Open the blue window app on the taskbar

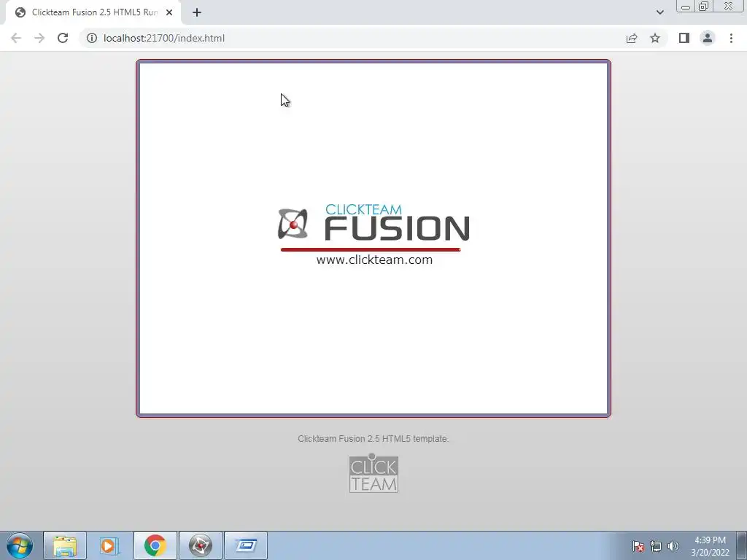point(246,545)
